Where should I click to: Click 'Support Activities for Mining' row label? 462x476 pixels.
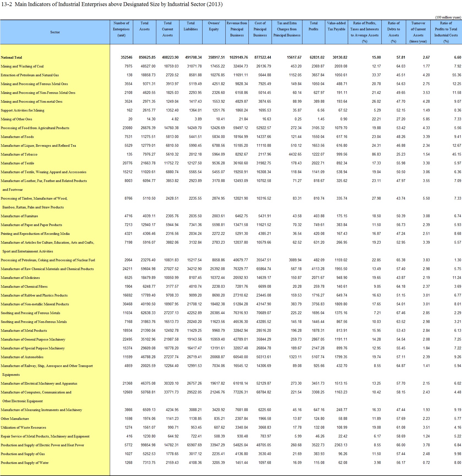point(23,110)
